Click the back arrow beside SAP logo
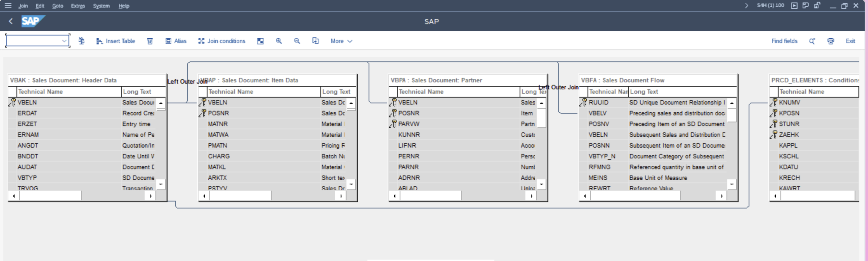 click(11, 22)
